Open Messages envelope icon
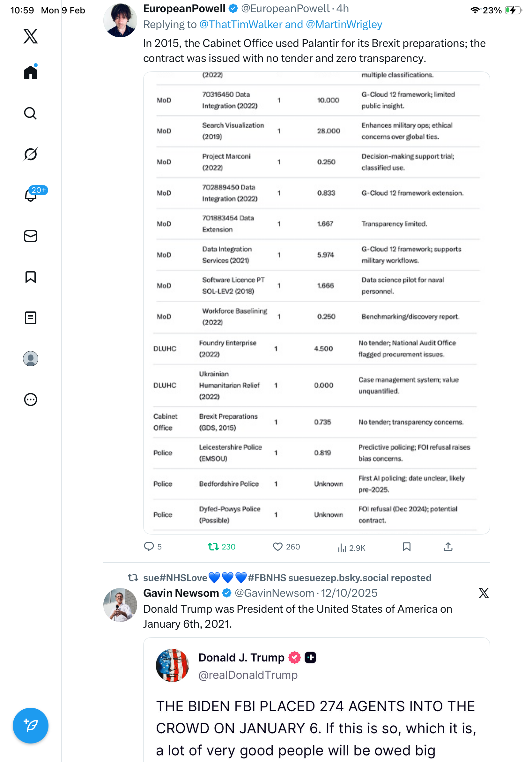This screenshot has height=762, width=532. (x=31, y=236)
